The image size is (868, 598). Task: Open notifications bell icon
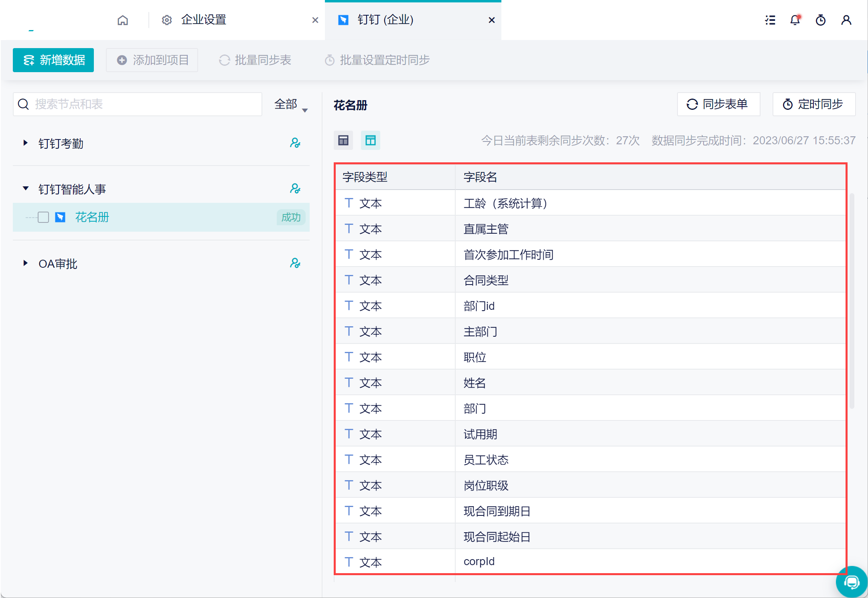coord(795,20)
